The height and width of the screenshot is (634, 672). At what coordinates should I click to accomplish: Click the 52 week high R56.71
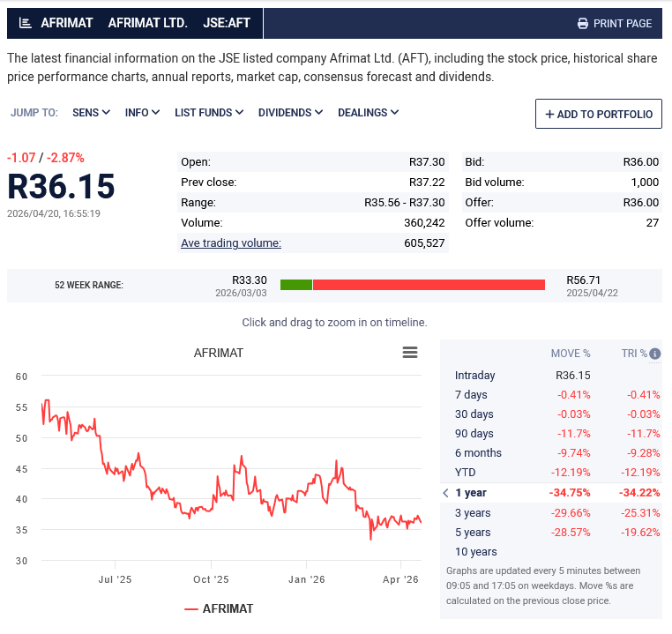[583, 280]
